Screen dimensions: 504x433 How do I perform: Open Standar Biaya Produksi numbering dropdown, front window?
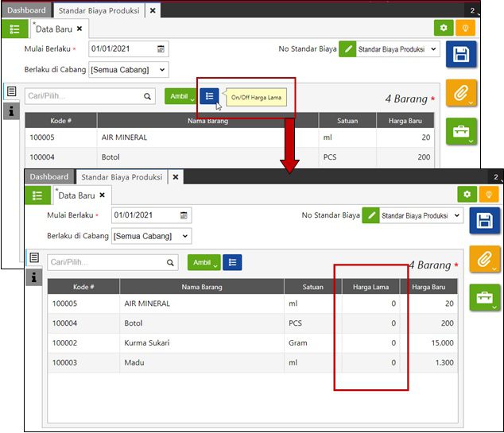coord(421,215)
